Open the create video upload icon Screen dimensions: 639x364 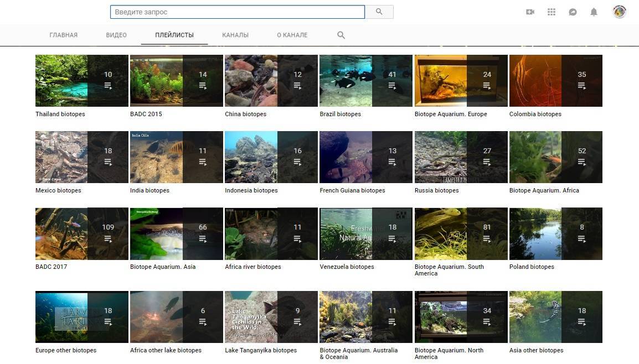coord(530,12)
